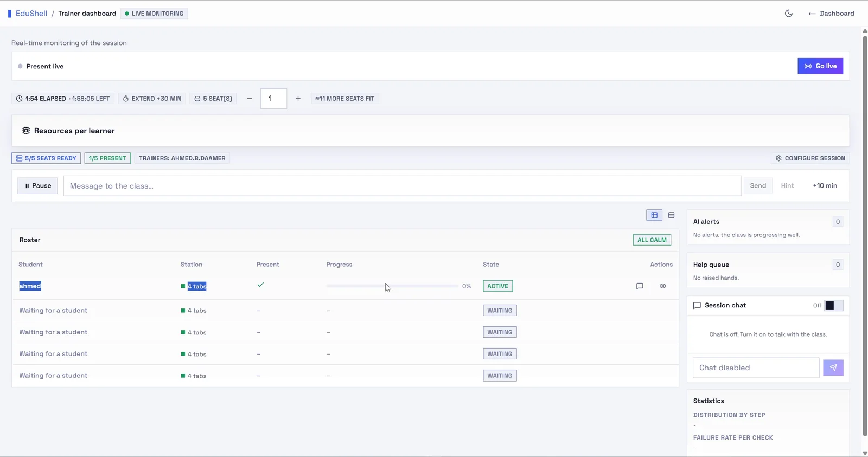Screen dimensions: 868x457
Task: Click the Distribution by step label
Action: [x=729, y=415]
